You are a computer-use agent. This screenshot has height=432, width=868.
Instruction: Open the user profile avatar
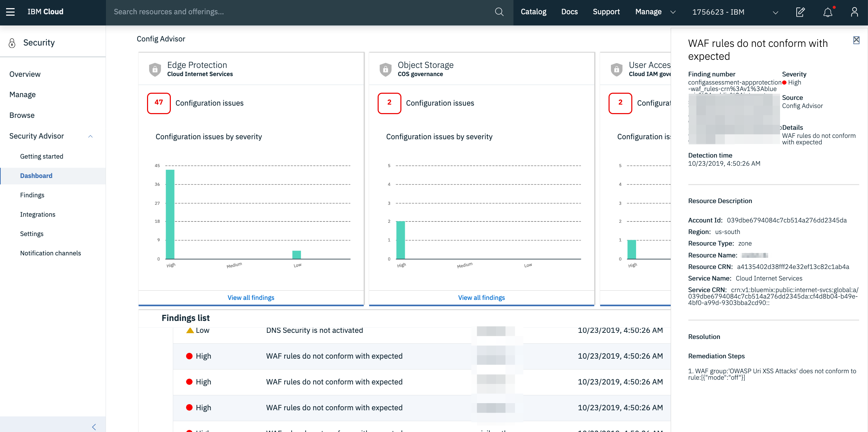click(x=854, y=12)
